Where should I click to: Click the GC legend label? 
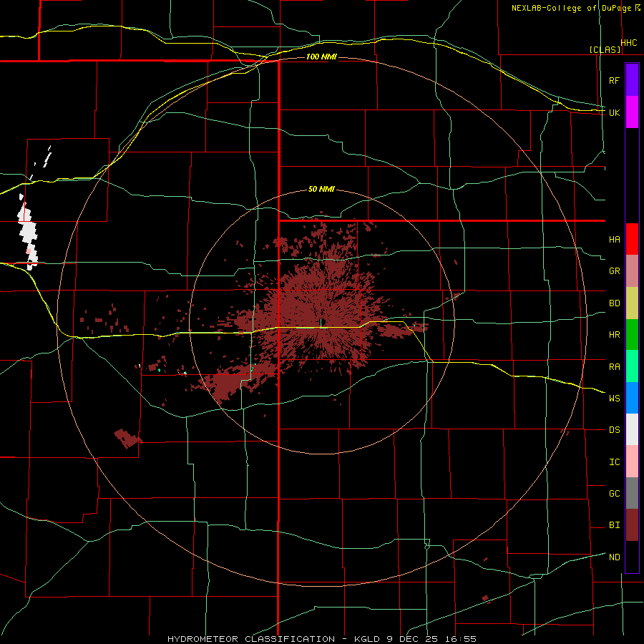coord(614,494)
